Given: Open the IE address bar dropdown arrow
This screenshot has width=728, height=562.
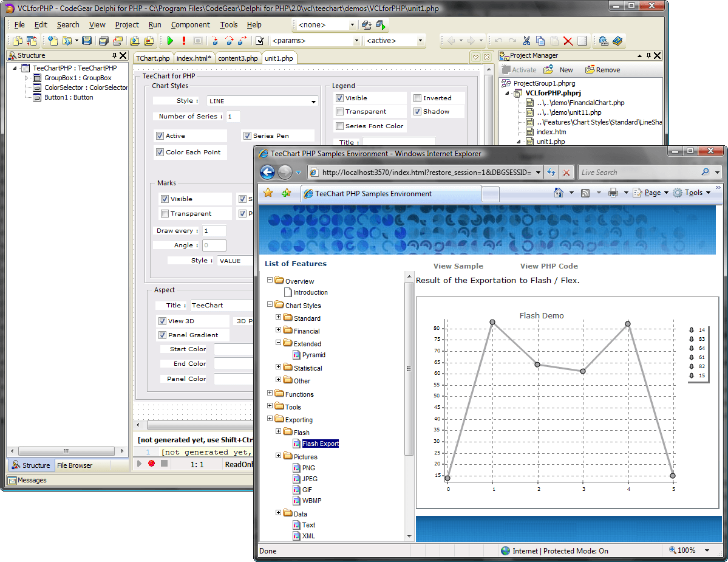Looking at the screenshot, I should click(538, 173).
